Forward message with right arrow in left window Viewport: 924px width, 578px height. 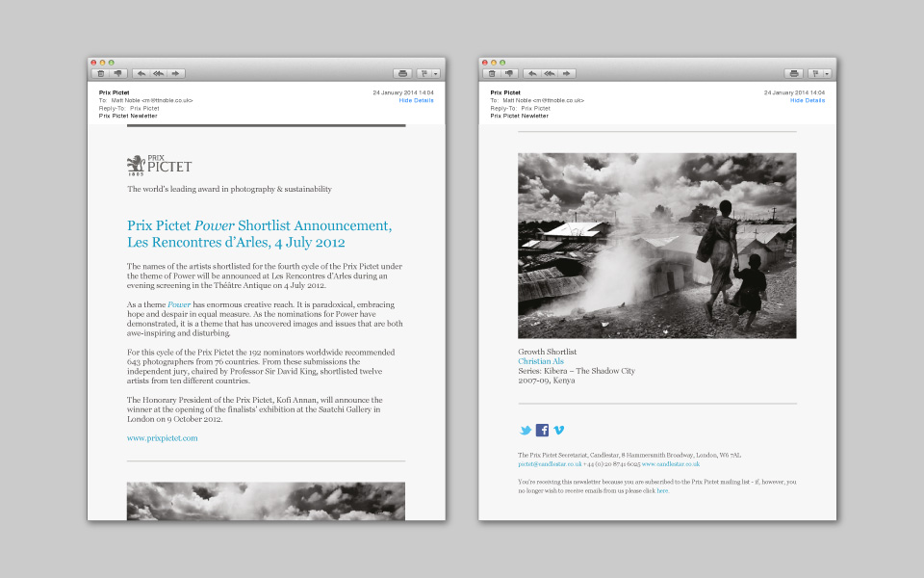click(x=175, y=74)
